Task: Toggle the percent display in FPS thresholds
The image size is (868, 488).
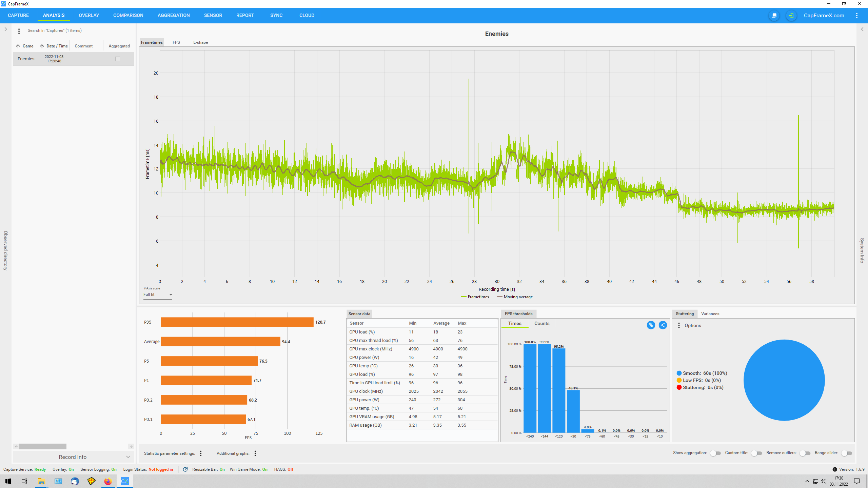Action: pyautogui.click(x=651, y=325)
